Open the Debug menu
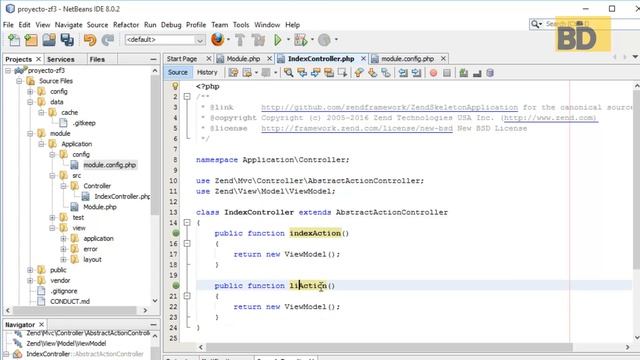Image resolution: width=640 pixels, height=360 pixels. coord(171,25)
